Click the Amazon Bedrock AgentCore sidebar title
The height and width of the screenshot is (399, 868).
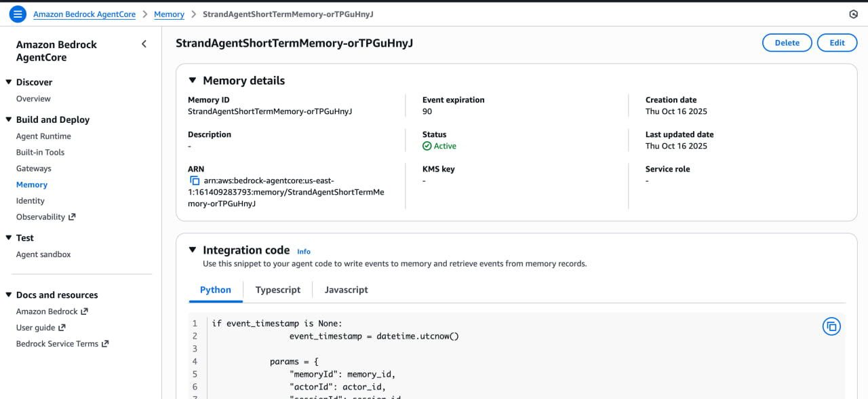tap(56, 51)
